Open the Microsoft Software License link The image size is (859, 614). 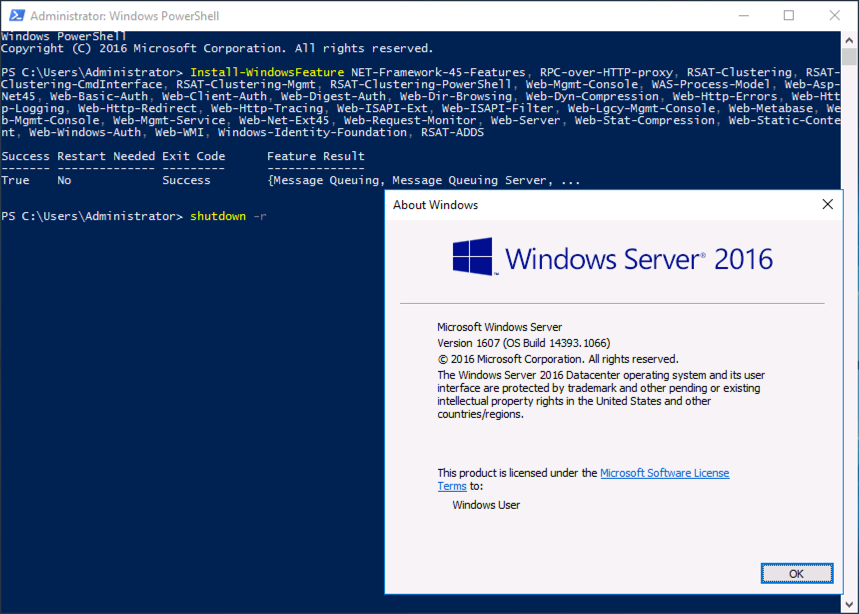[x=665, y=473]
